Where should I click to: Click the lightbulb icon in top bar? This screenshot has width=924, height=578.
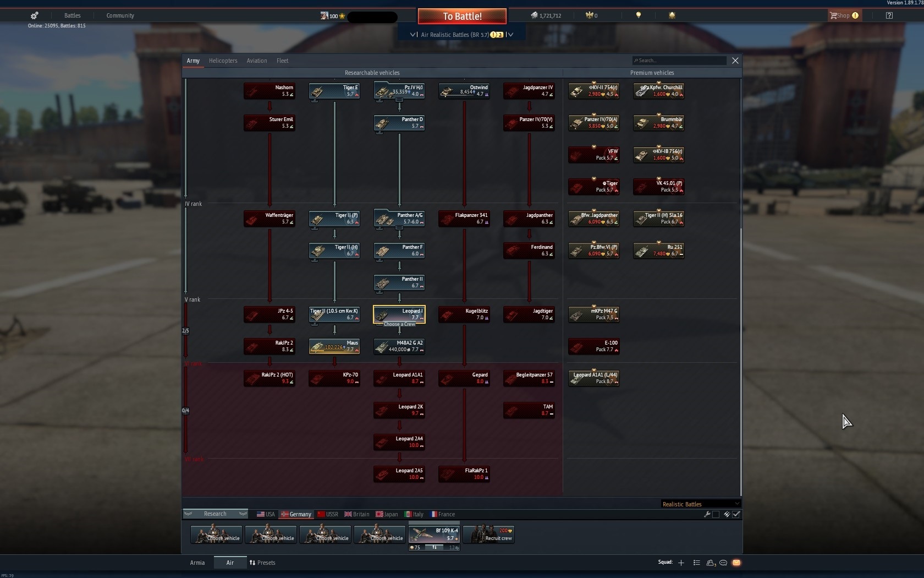639,15
